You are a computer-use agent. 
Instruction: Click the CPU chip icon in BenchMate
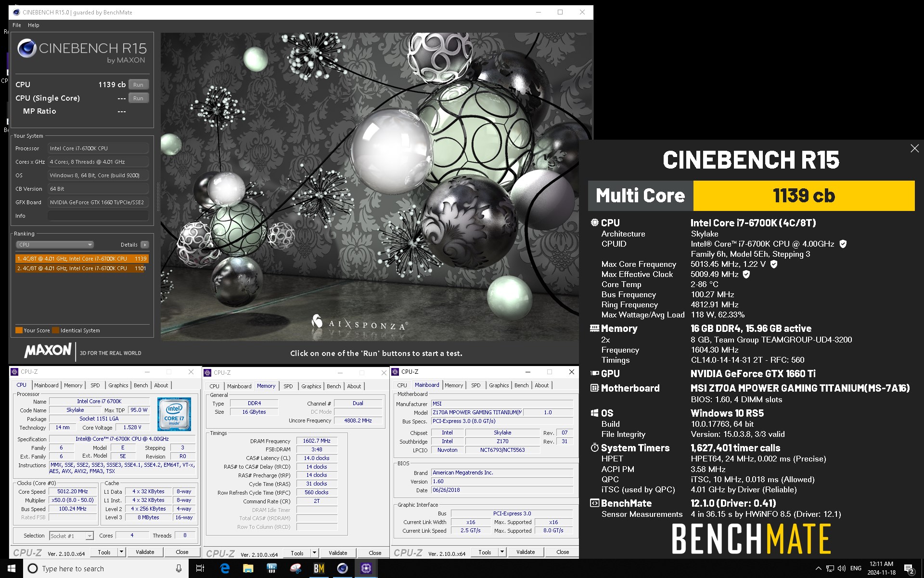coord(595,223)
